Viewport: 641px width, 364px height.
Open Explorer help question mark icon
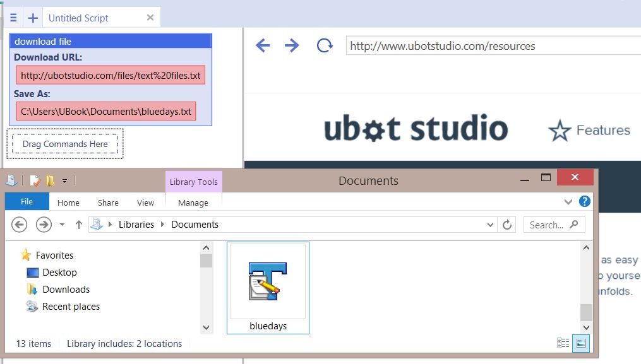(585, 201)
